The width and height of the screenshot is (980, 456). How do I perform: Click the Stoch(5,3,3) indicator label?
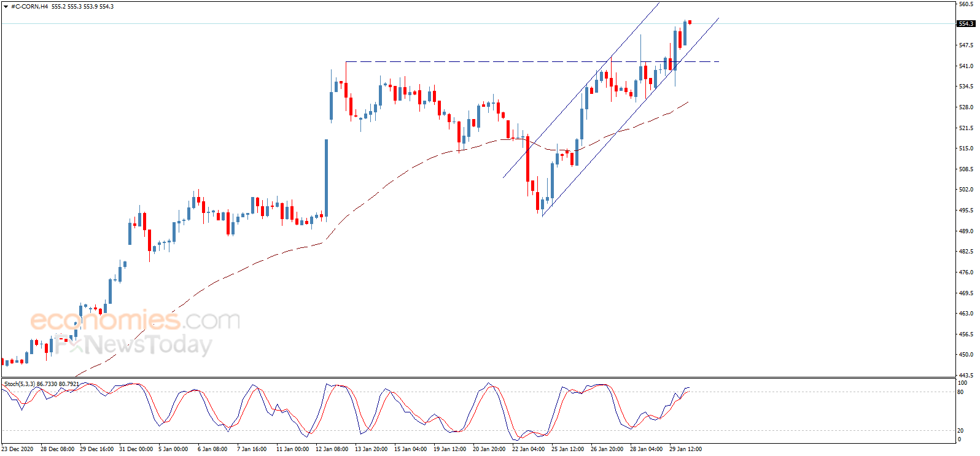click(x=20, y=384)
